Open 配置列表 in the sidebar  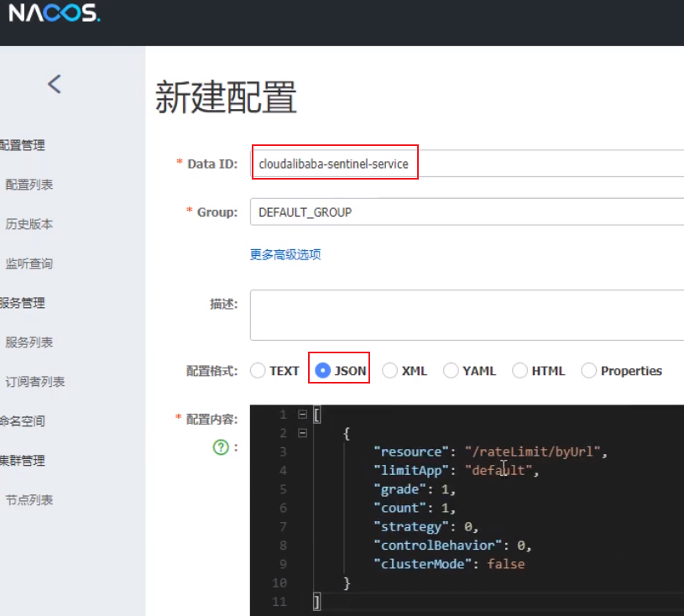(29, 185)
